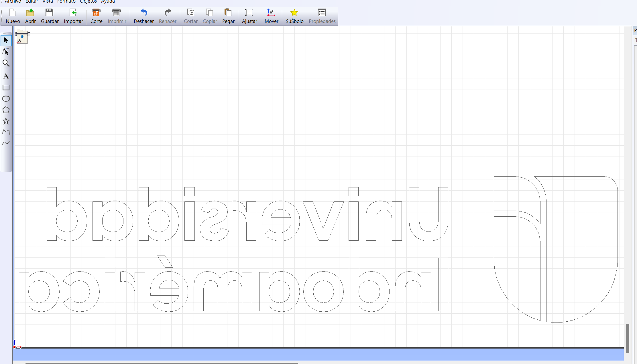This screenshot has width=637, height=364.
Task: Select the shield logo outline
Action: pos(556,249)
